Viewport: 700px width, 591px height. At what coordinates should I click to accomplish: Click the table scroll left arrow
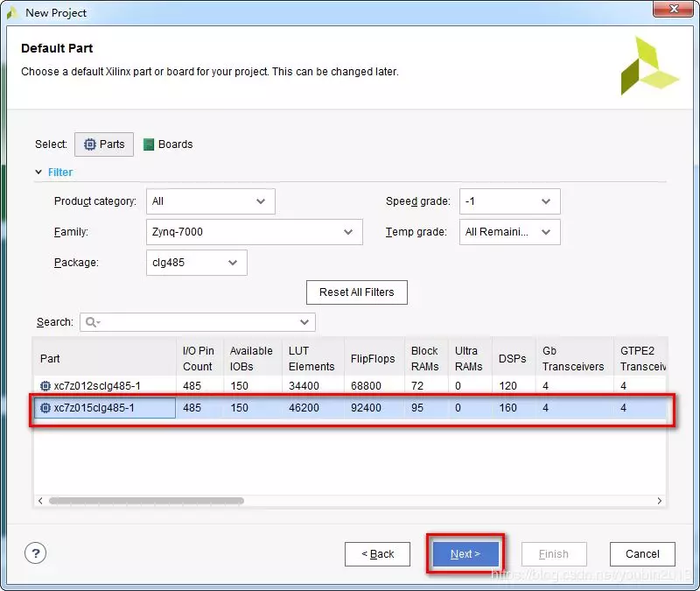coord(40,501)
